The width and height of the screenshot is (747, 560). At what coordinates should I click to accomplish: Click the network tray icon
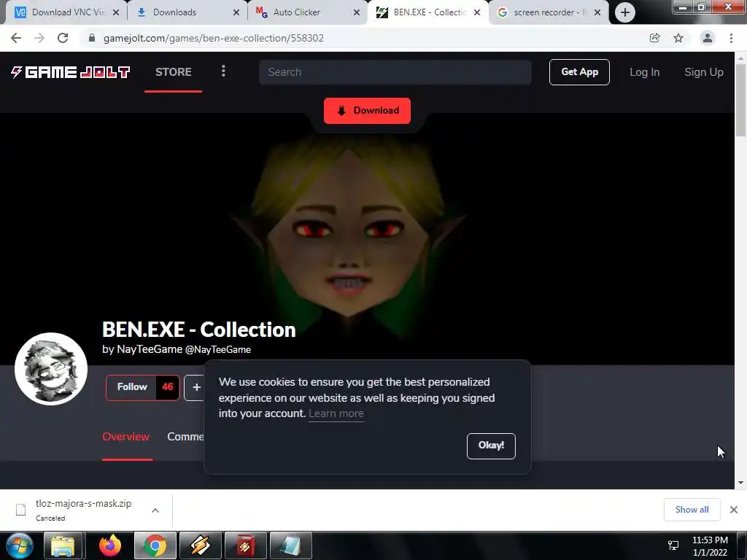click(673, 545)
